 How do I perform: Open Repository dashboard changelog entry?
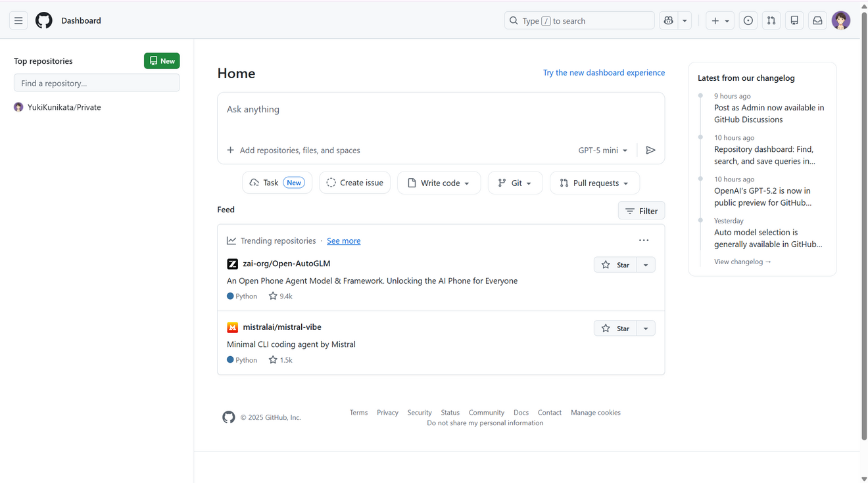coord(765,155)
